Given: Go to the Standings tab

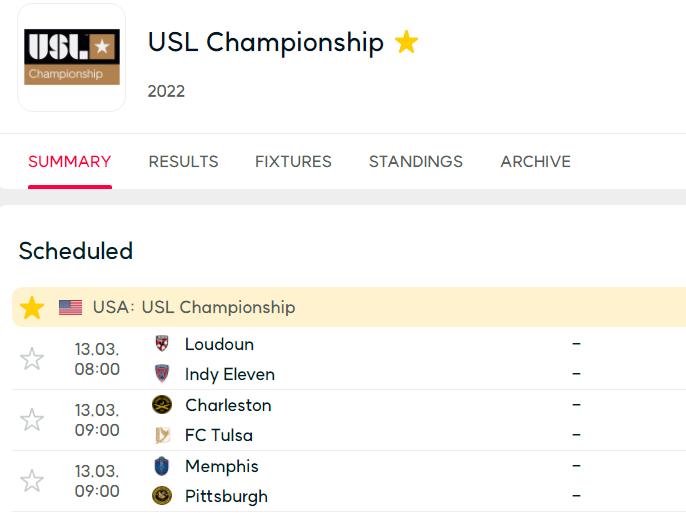Looking at the screenshot, I should 416,161.
